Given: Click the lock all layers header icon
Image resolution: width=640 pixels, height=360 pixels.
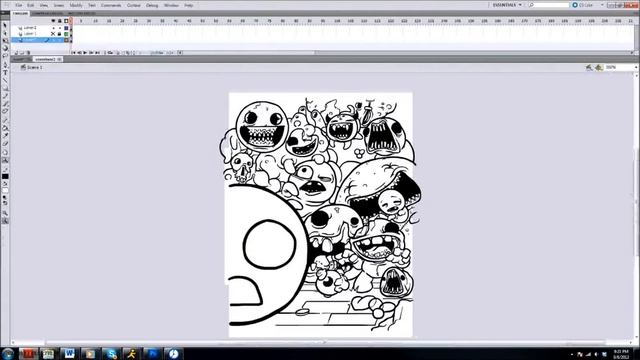Looking at the screenshot, I should 60,21.
